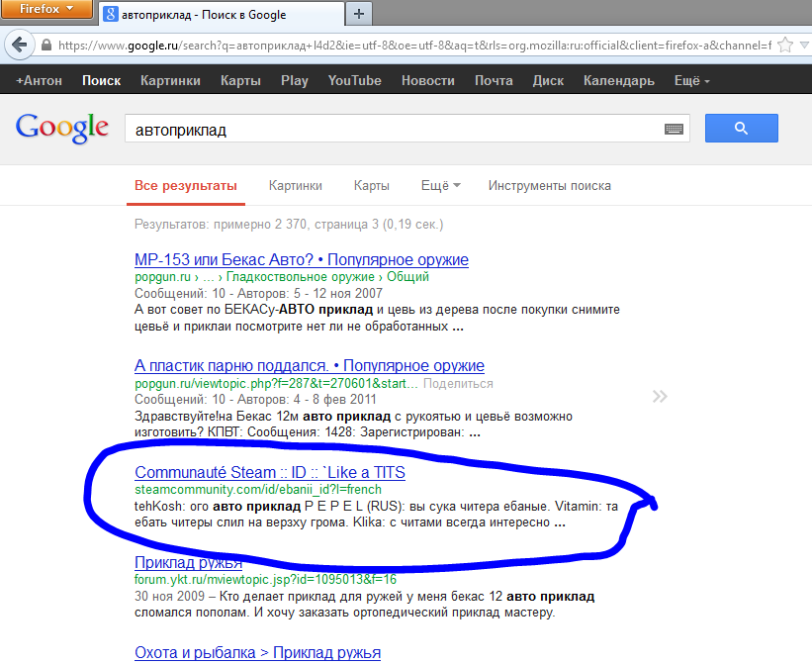Viewport: 812px width, 664px height.
Task: Click green URL forum.ykt.ru/mviewtopic.jsp
Action: (x=266, y=579)
